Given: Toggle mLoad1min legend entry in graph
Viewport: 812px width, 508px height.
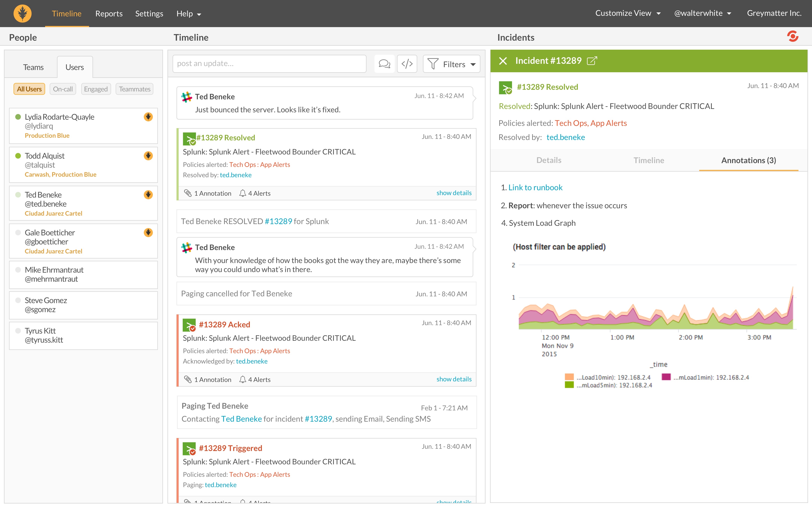Looking at the screenshot, I should (x=705, y=377).
